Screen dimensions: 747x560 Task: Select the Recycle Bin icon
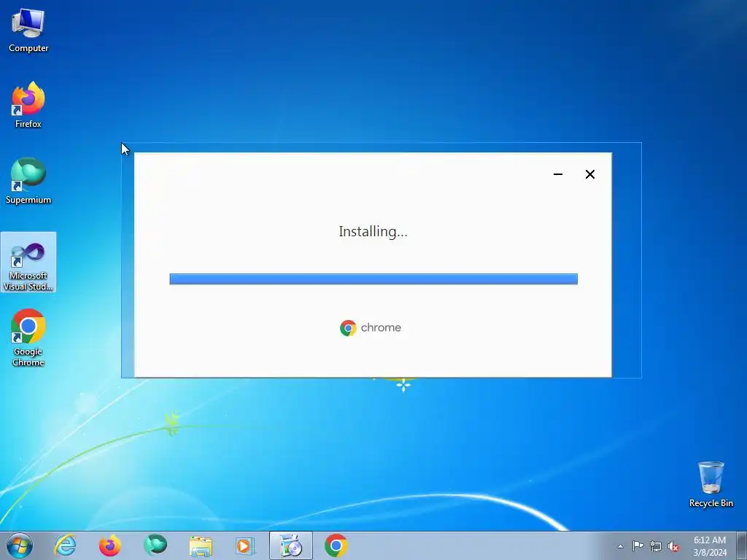[711, 484]
